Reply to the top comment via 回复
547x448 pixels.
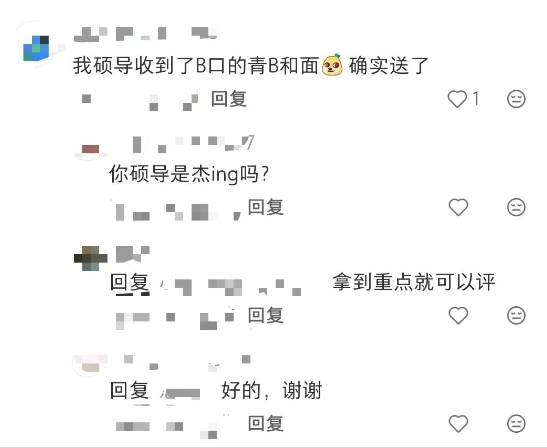[x=229, y=99]
